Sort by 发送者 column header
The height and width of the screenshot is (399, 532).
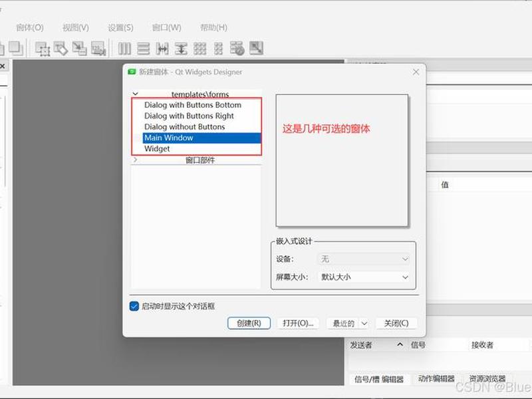[x=361, y=345]
